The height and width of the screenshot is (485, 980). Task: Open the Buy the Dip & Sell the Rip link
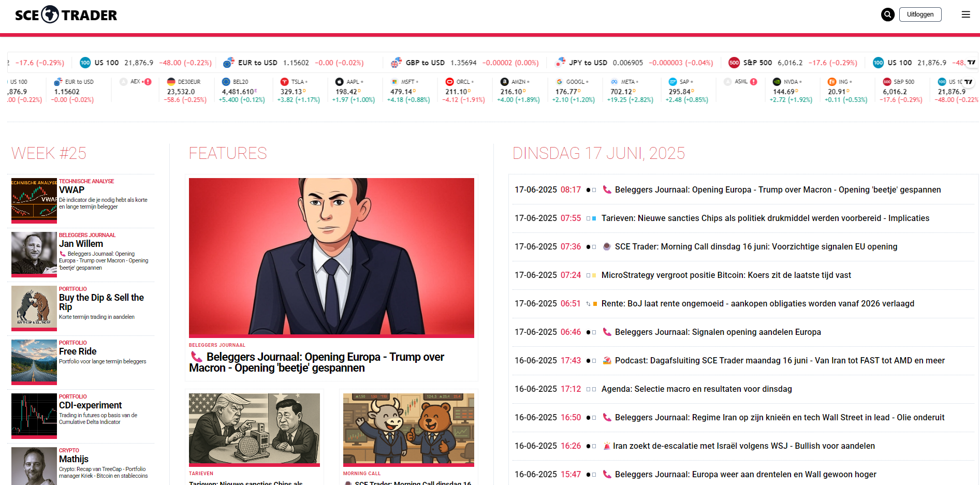coord(101,302)
